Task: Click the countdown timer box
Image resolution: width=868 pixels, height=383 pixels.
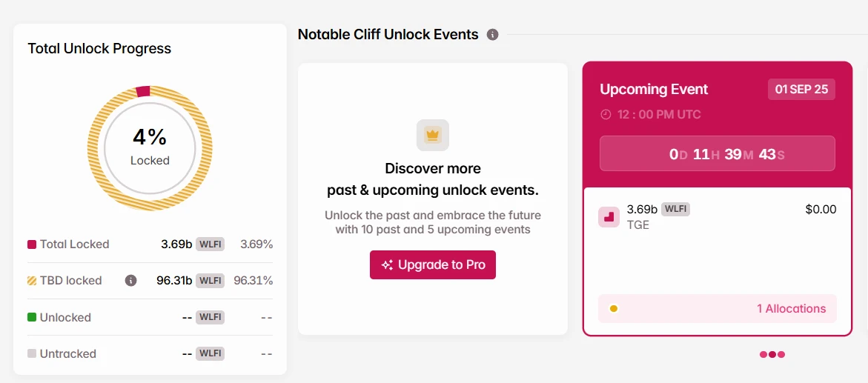Action: coord(717,154)
